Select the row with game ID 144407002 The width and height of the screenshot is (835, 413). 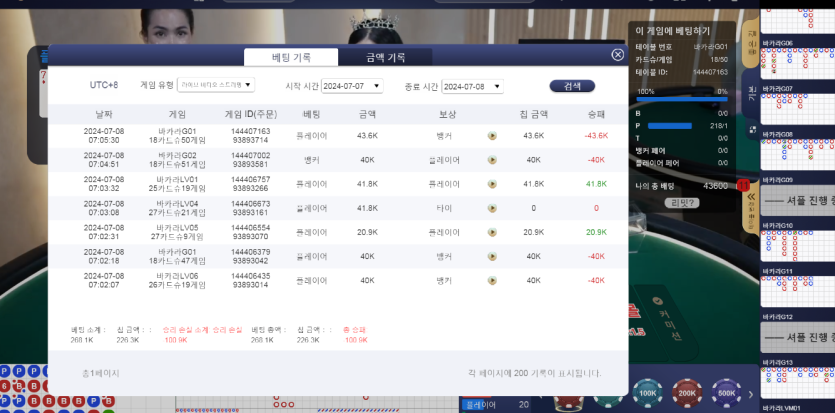338,160
